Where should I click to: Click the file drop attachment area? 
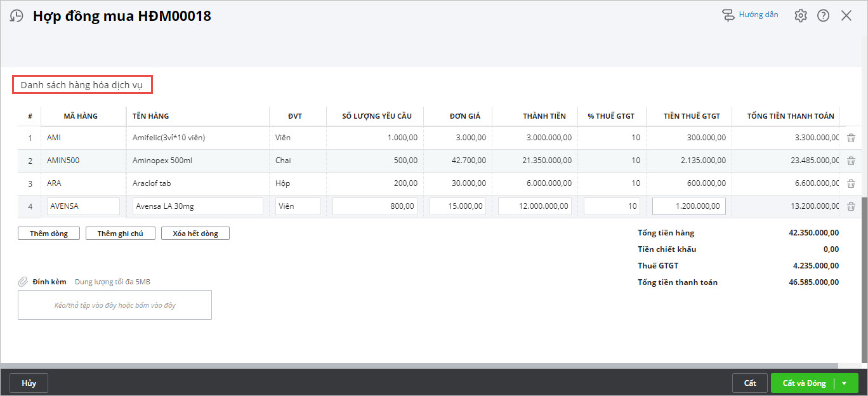point(115,305)
